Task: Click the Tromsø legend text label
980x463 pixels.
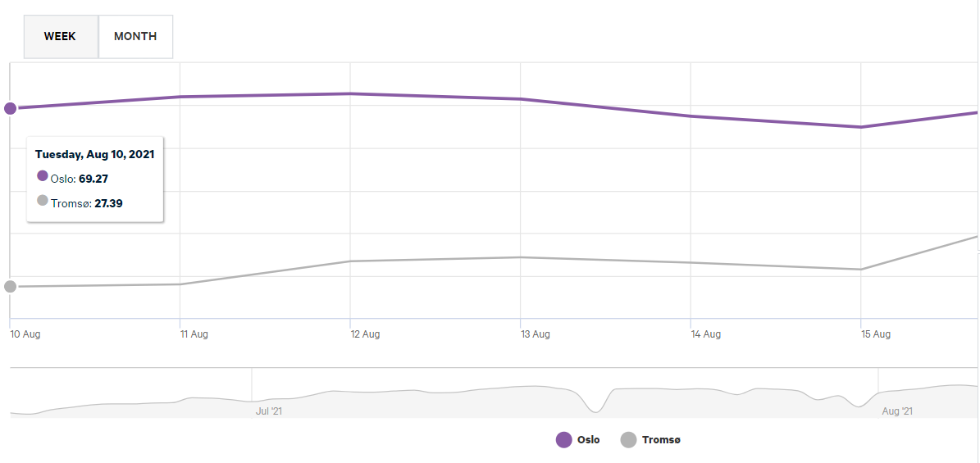Action: point(661,440)
